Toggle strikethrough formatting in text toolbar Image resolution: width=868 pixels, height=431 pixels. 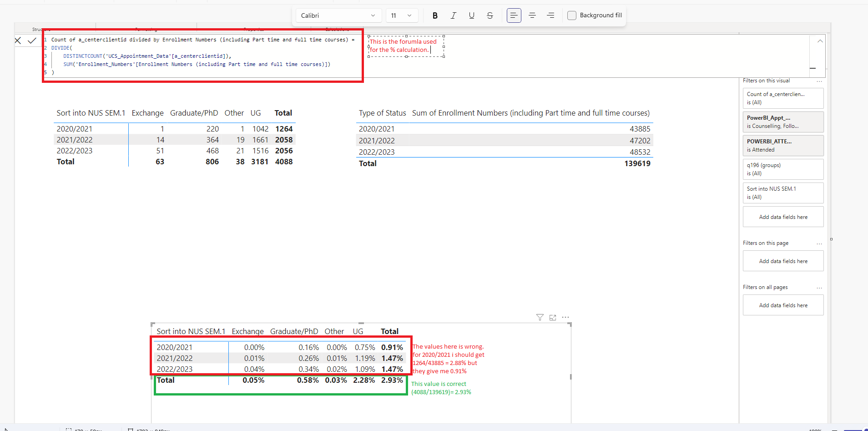point(490,15)
